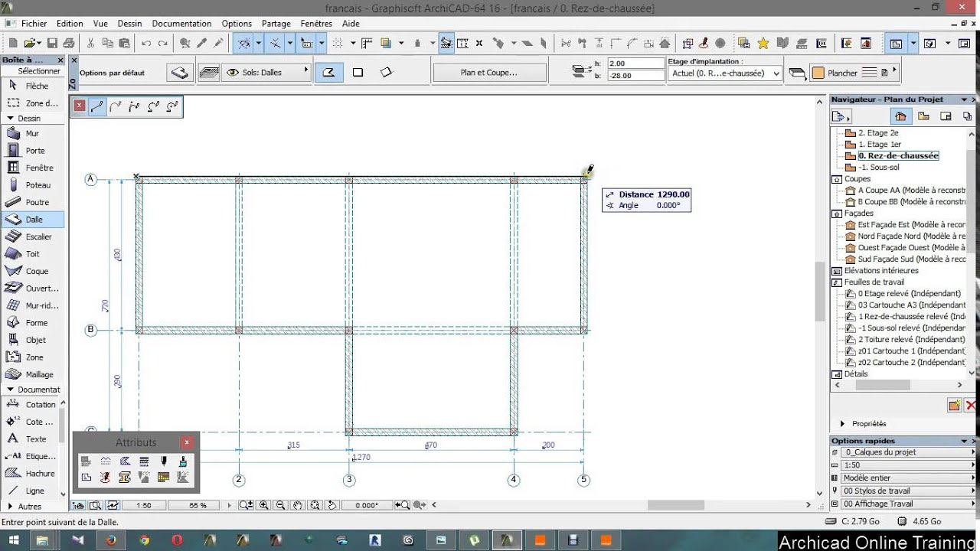
Task: Expand the Propriétés section in Navigator
Action: [843, 423]
